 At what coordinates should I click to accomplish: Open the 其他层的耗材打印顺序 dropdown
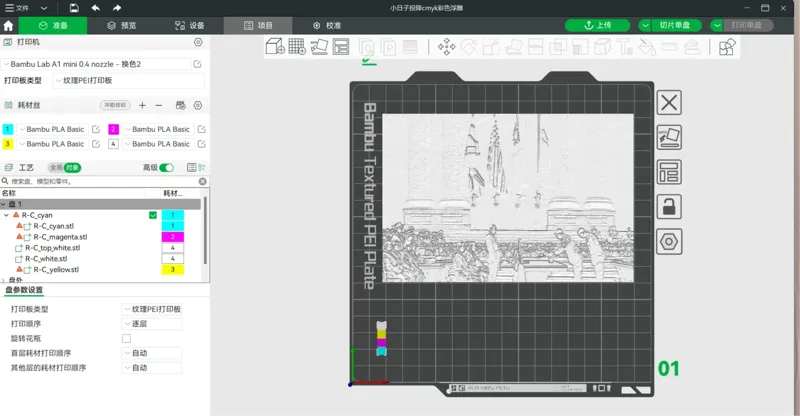[x=152, y=368]
